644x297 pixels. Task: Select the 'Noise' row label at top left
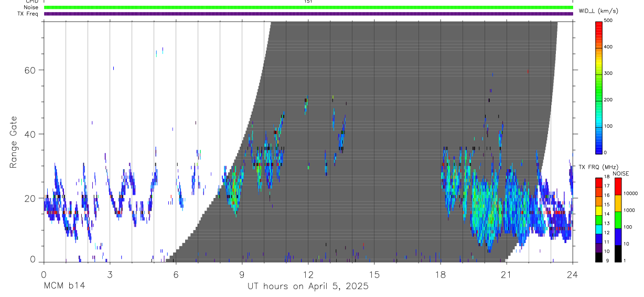31,7
